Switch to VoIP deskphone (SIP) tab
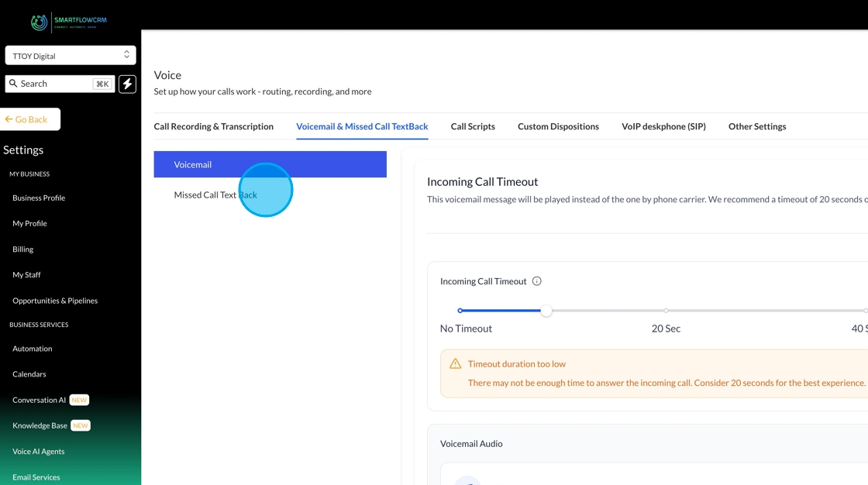Viewport: 868px width, 485px height. 663,126
